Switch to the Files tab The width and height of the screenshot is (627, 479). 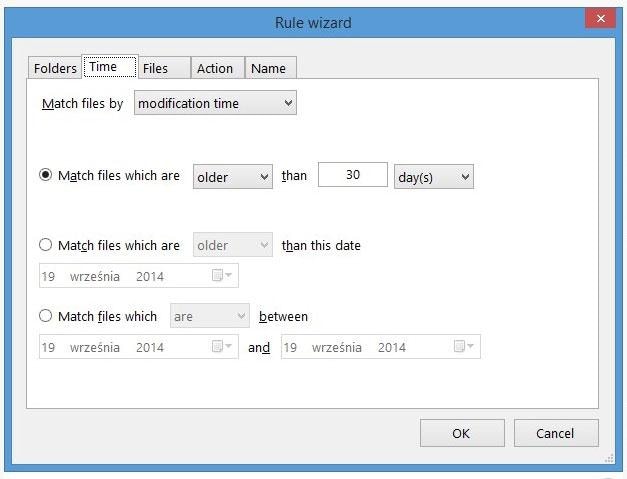[x=155, y=68]
